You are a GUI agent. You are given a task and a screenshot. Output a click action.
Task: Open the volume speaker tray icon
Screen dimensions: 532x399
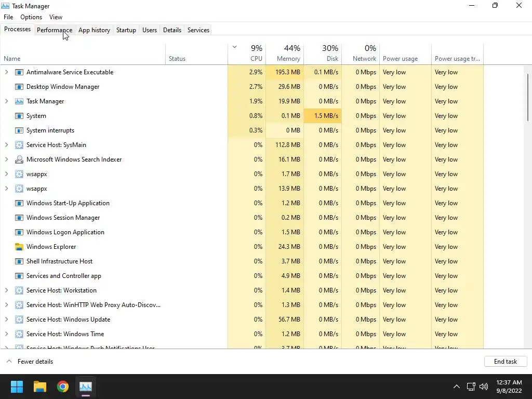click(484, 387)
